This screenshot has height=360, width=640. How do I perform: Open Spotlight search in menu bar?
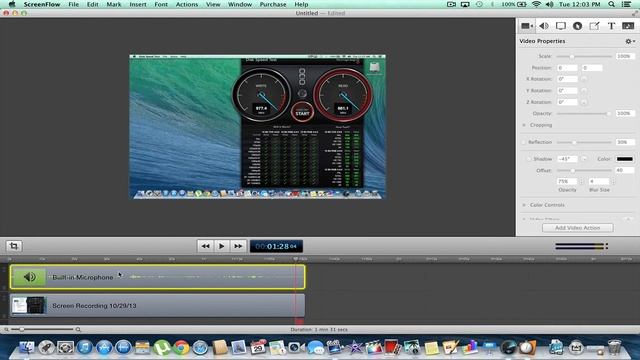click(611, 4)
